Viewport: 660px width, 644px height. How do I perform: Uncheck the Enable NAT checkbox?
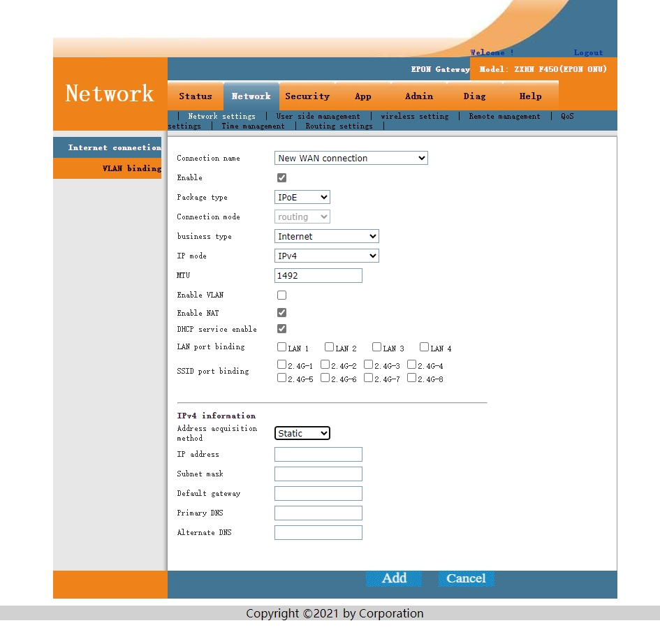pyautogui.click(x=281, y=313)
